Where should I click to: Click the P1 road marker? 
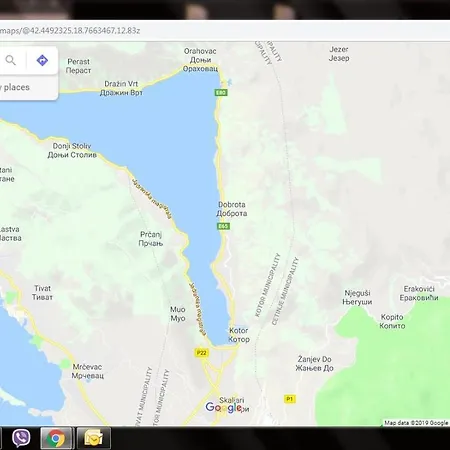point(290,399)
